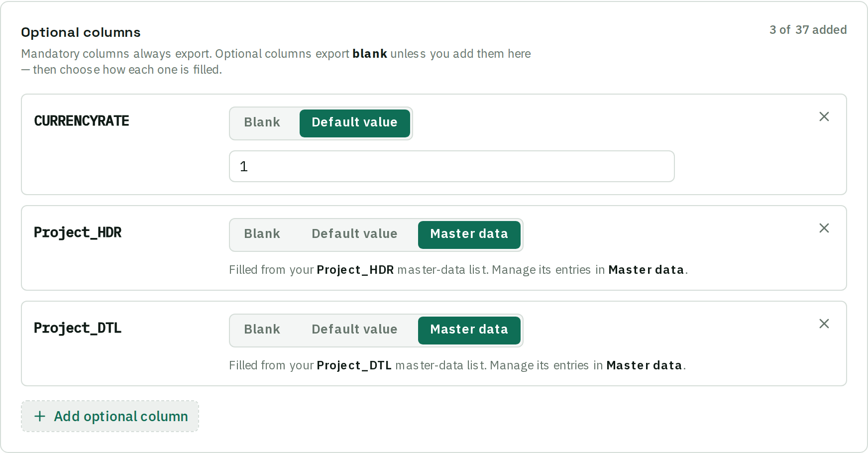This screenshot has width=868, height=453.
Task: Click the Add optional column button
Action: pos(110,416)
